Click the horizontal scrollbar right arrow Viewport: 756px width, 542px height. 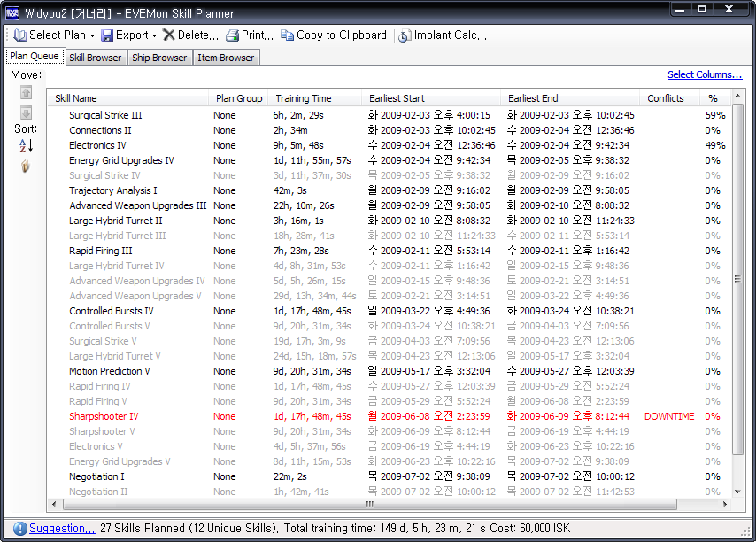pyautogui.click(x=725, y=505)
